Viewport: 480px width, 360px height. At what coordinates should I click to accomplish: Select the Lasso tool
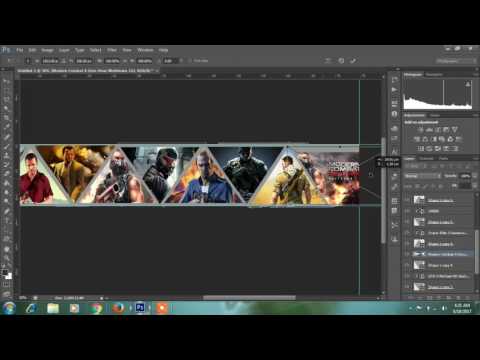[x=7, y=99]
